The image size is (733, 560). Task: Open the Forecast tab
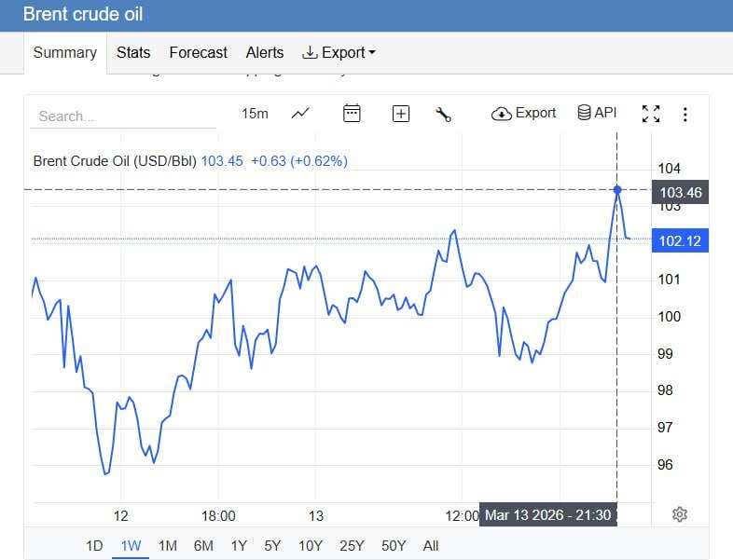coord(198,53)
